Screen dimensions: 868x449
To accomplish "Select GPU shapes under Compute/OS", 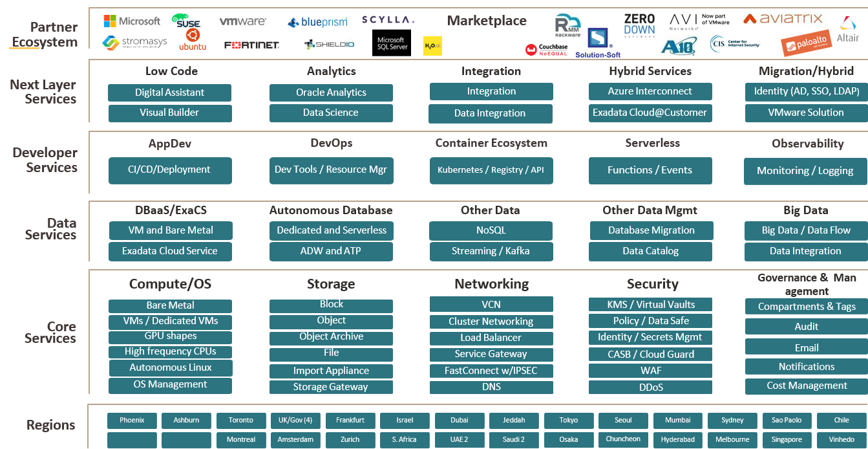I will pos(171,336).
